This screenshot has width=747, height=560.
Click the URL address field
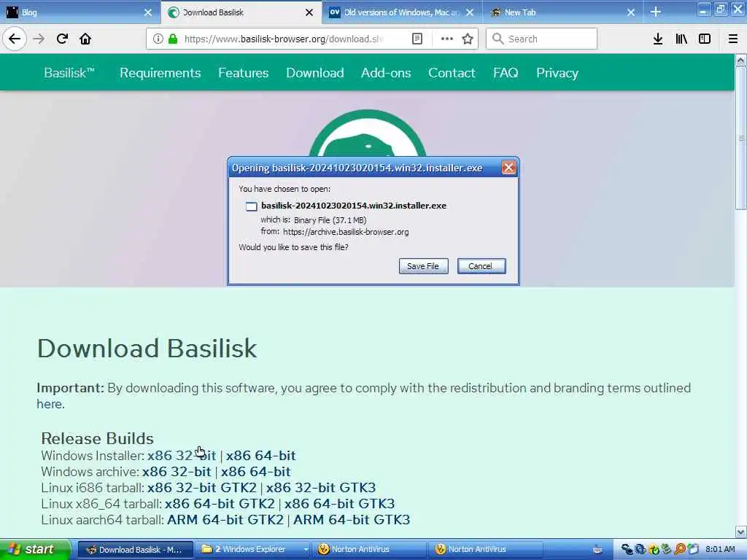click(284, 39)
